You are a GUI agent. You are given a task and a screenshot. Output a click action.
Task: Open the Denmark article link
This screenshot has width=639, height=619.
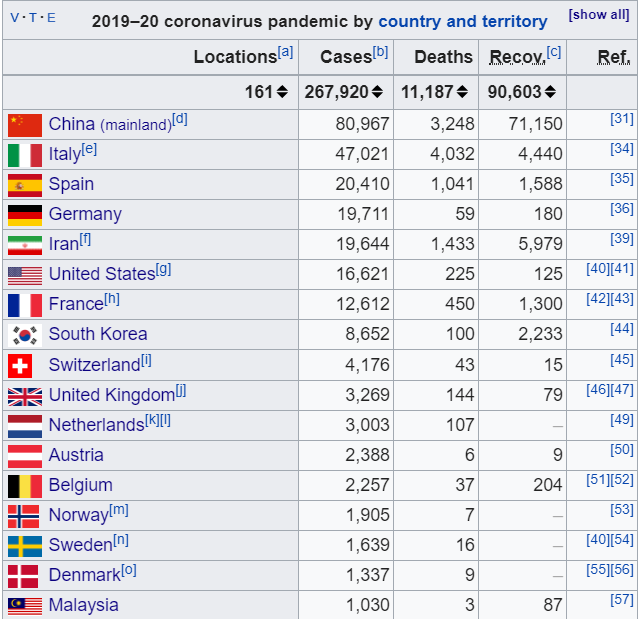coord(85,575)
